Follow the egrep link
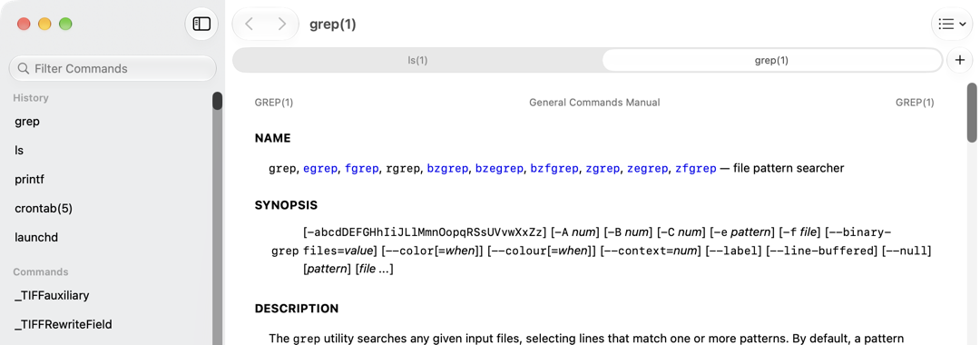This screenshot has height=345, width=980. (x=320, y=168)
